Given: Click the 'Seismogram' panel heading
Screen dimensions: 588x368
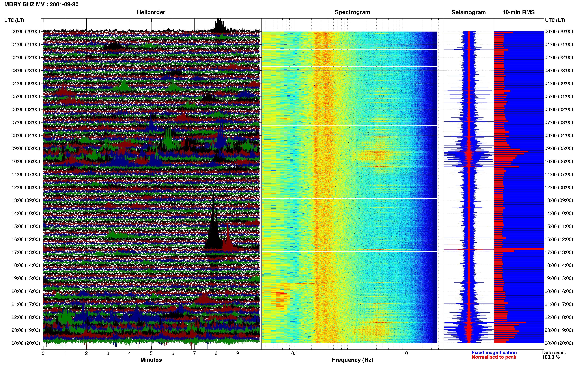Looking at the screenshot, I should point(468,12).
